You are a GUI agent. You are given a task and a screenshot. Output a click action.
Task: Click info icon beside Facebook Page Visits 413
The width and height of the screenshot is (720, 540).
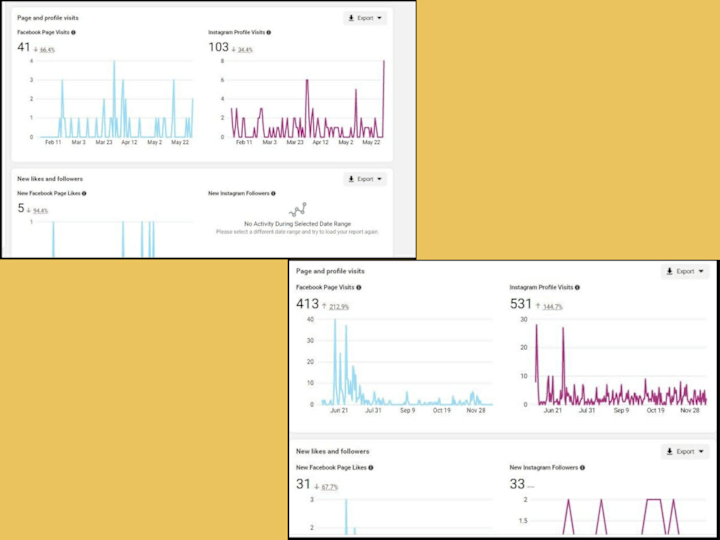359,287
